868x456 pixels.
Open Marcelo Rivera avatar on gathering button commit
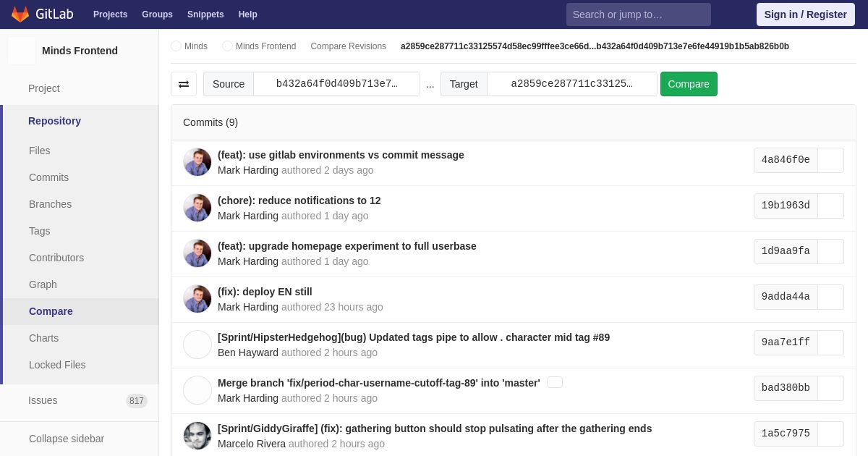coord(197,436)
